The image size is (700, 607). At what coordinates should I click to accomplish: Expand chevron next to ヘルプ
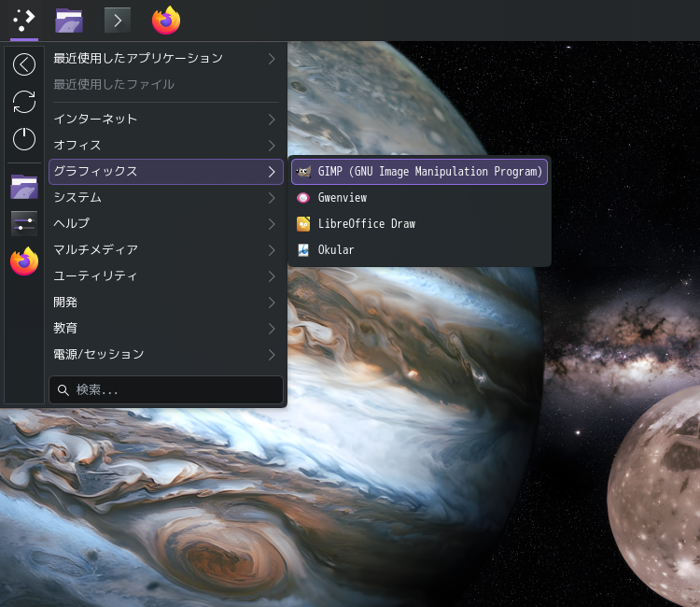coord(272,224)
